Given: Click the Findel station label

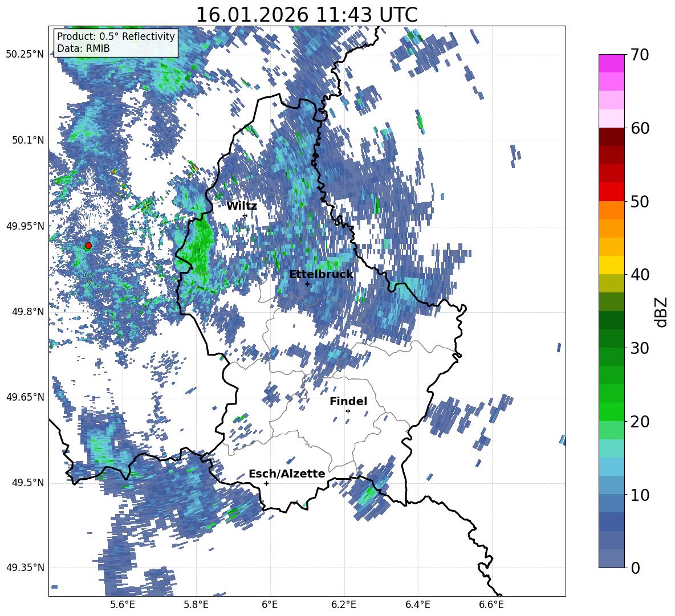Looking at the screenshot, I should pos(348,401).
